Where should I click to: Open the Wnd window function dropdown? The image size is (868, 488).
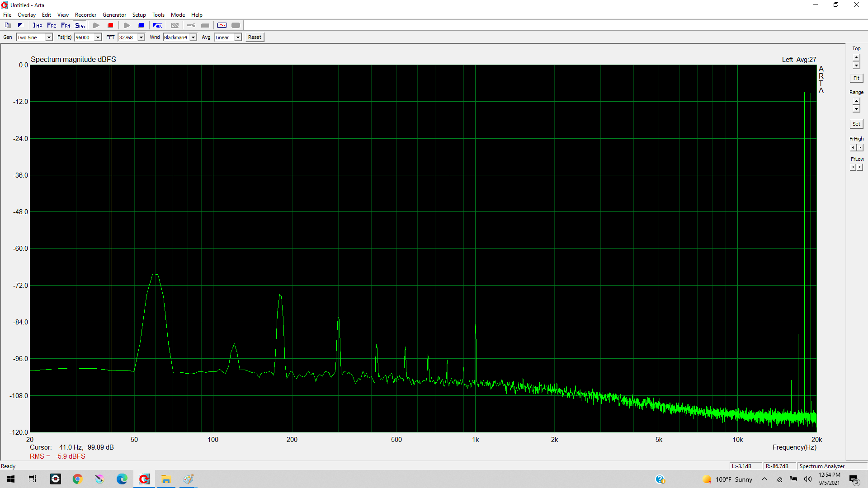[x=193, y=38]
